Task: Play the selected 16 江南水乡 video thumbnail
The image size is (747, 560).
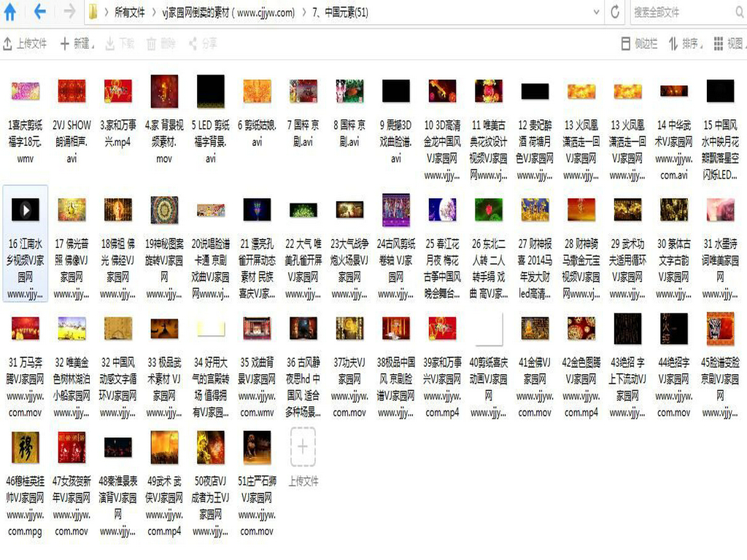Action: tap(25, 210)
